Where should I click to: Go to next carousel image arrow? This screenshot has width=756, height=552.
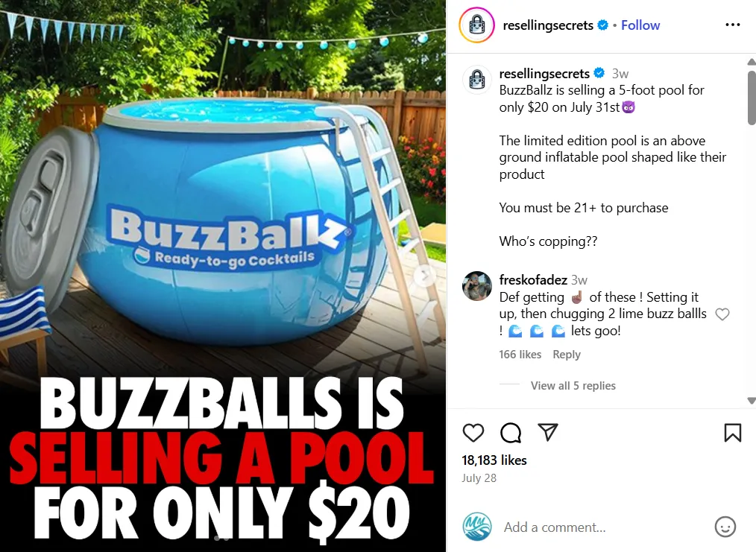(x=425, y=276)
